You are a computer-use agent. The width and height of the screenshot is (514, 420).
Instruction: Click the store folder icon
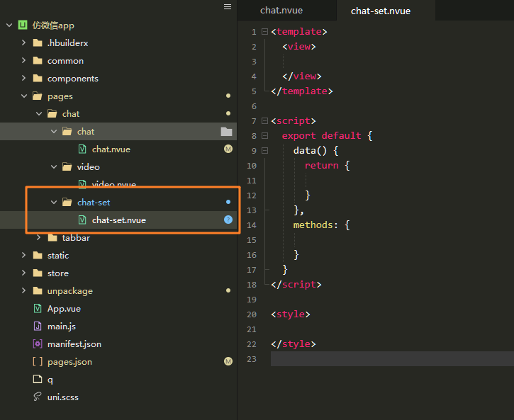click(x=38, y=273)
